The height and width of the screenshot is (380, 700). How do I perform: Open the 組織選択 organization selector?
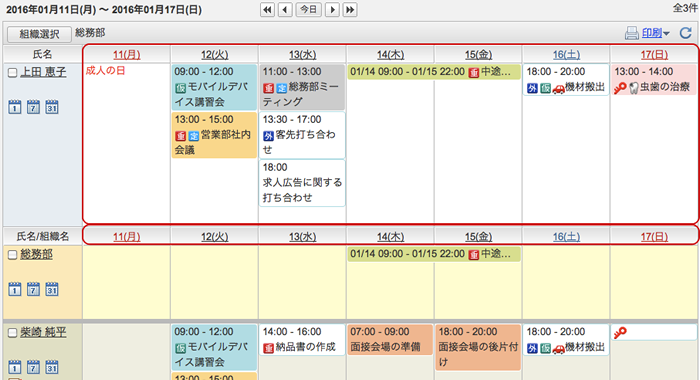click(x=39, y=33)
